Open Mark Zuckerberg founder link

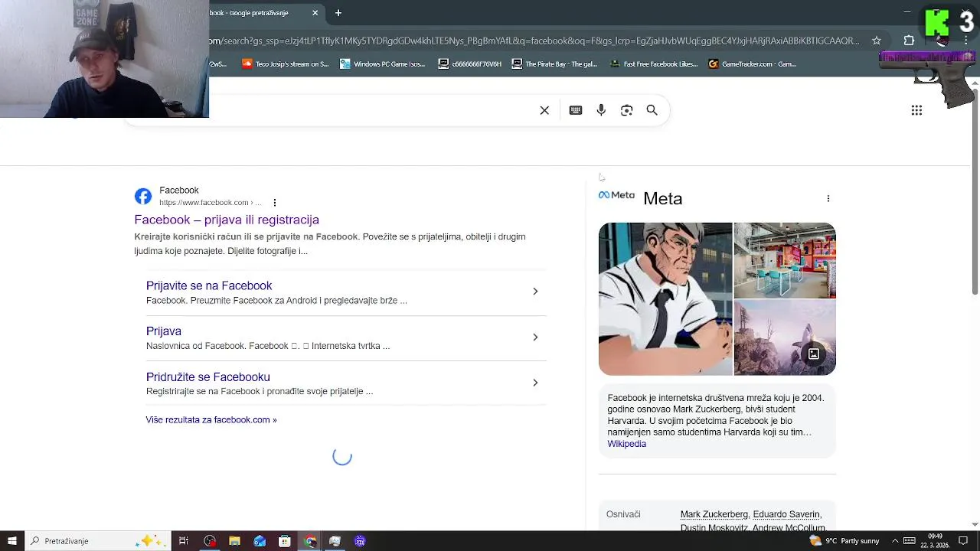pos(714,514)
